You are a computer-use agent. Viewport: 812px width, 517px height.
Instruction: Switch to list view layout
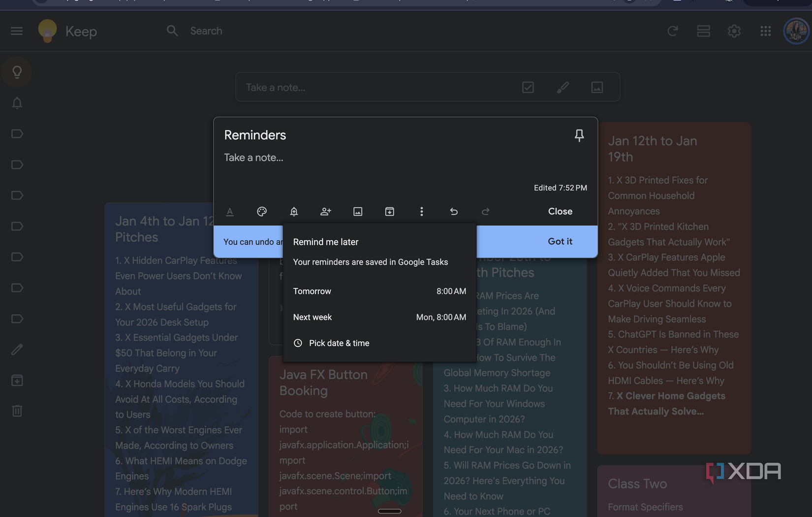[x=703, y=31]
